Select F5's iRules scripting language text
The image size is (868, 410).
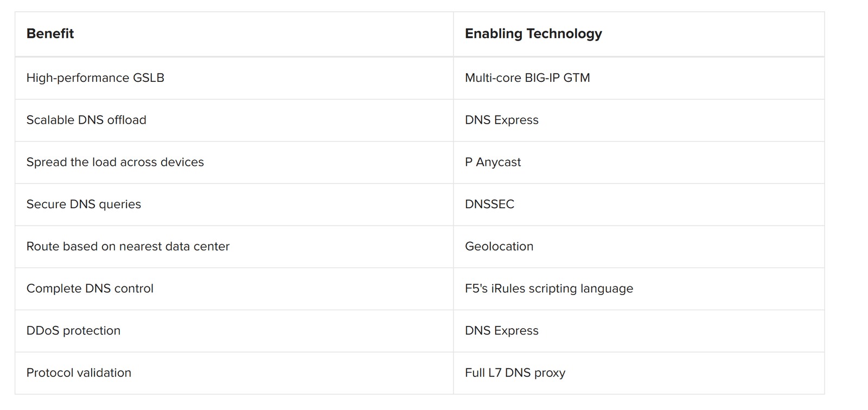click(x=548, y=289)
